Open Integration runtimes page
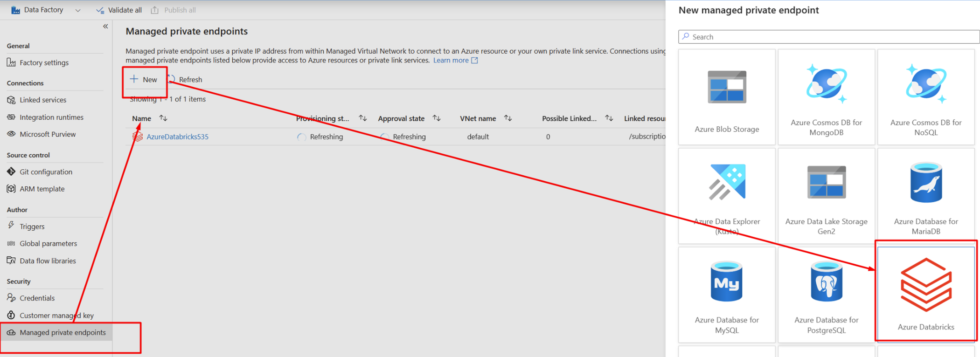The width and height of the screenshot is (980, 357). point(51,117)
